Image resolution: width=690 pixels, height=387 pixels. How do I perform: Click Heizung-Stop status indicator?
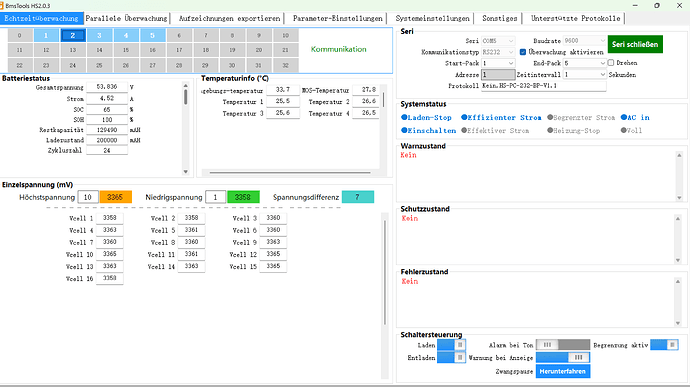(x=573, y=131)
